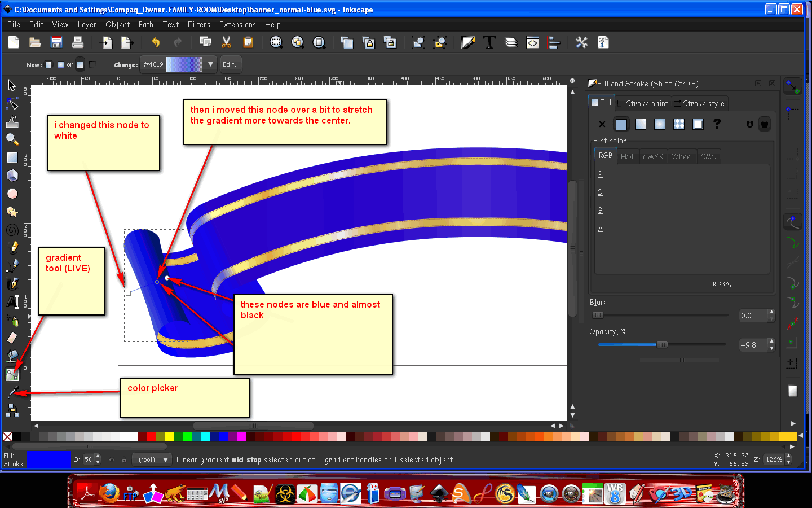
Task: Switch to the Wheel color tab
Action: click(682, 156)
